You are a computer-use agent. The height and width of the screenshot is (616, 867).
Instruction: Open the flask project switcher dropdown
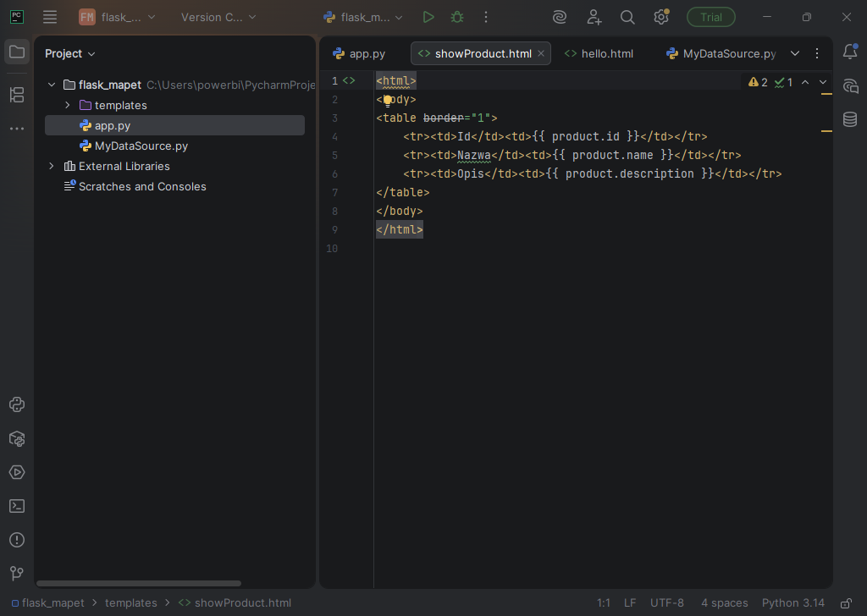pyautogui.click(x=117, y=17)
